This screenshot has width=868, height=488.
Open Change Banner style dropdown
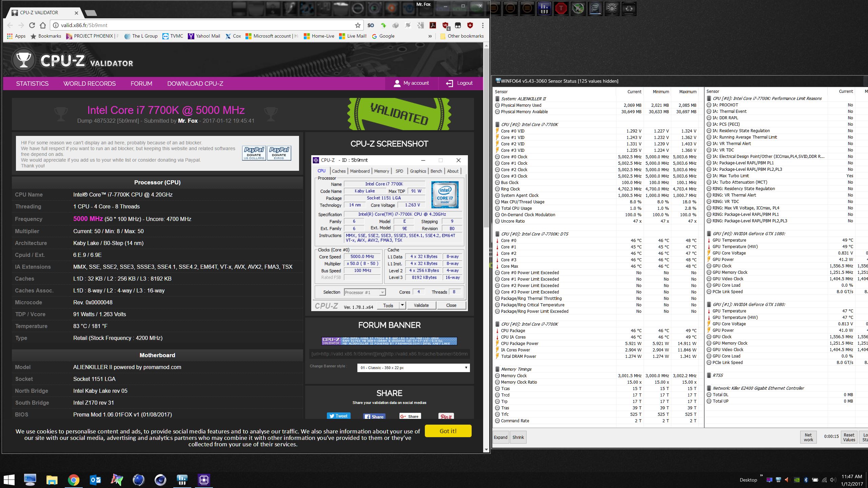click(413, 368)
